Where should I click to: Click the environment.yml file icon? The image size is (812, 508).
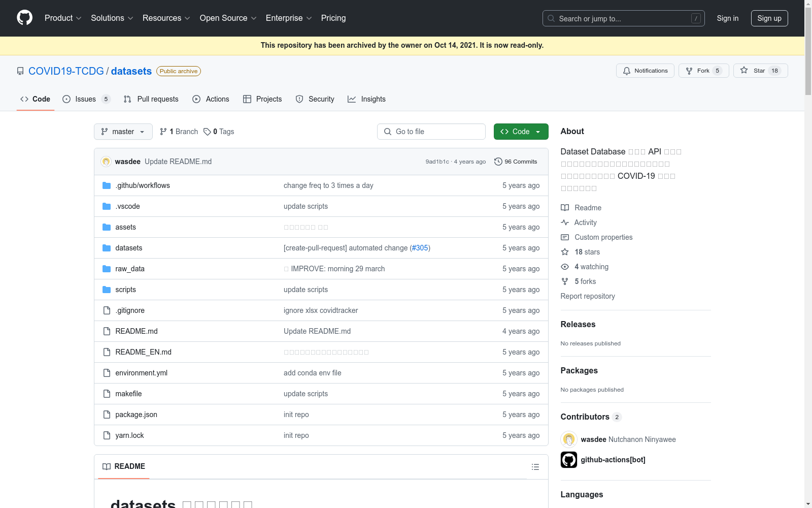pyautogui.click(x=107, y=373)
